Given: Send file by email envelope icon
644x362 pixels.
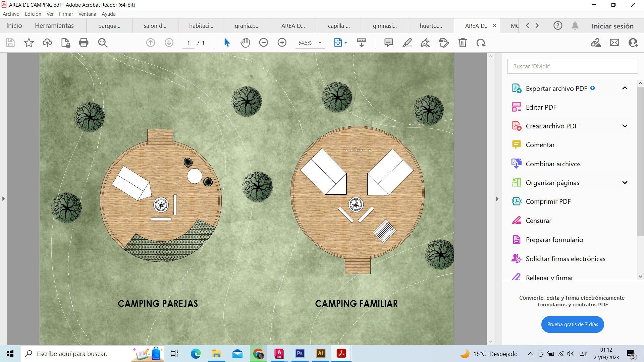Looking at the screenshot, I should tap(614, 43).
